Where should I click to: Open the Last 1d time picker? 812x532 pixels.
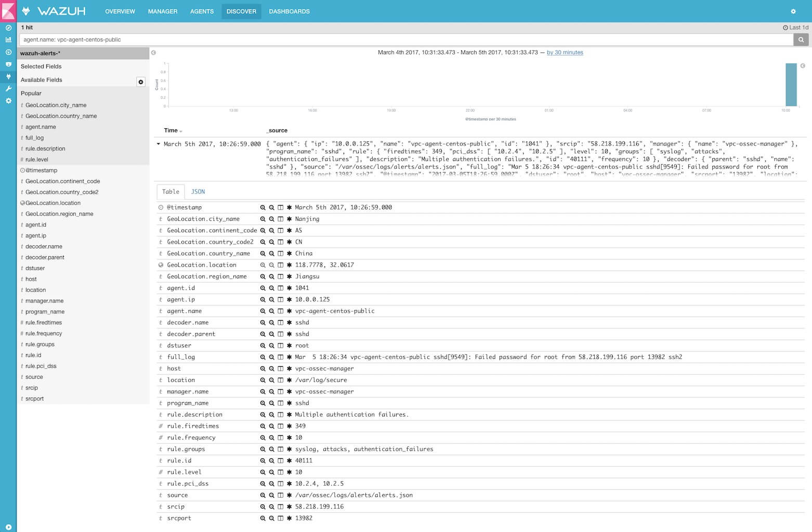[795, 28]
